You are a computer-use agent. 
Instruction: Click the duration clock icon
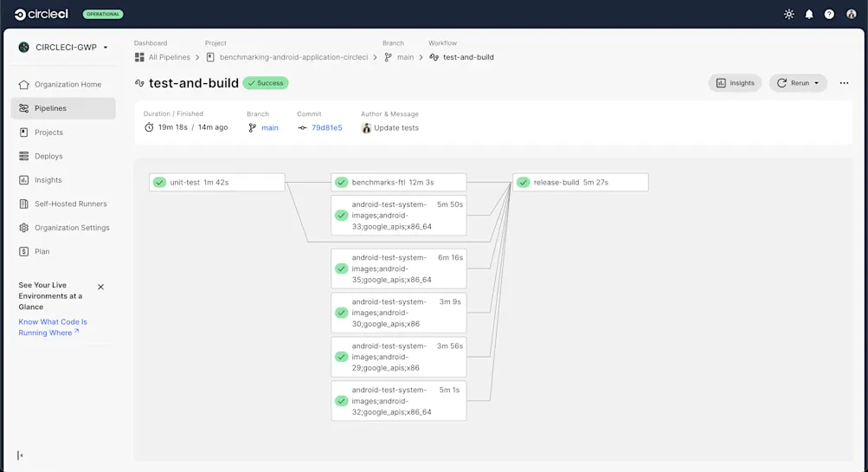pyautogui.click(x=149, y=127)
